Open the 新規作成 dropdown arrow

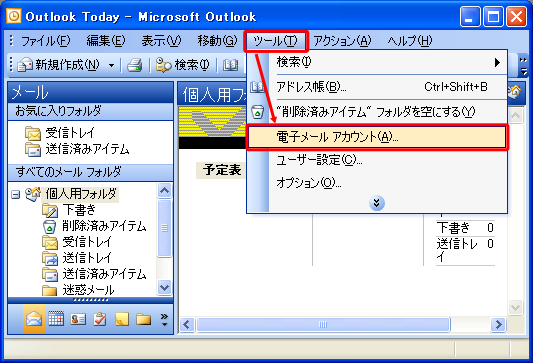coord(111,65)
